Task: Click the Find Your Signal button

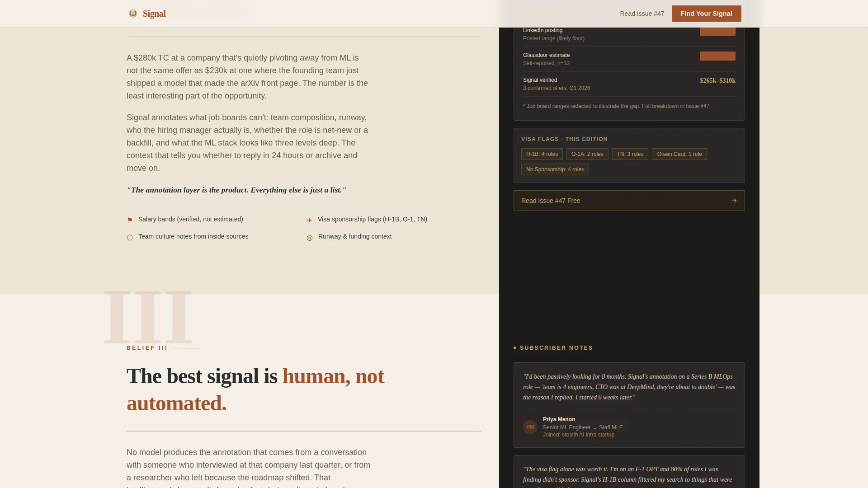Action: click(x=706, y=14)
